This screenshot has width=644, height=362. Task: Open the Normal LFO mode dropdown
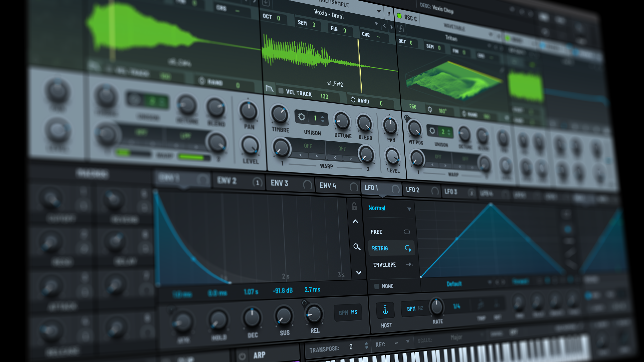[x=389, y=208]
